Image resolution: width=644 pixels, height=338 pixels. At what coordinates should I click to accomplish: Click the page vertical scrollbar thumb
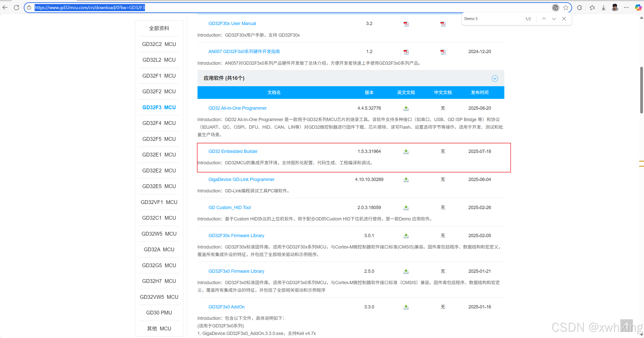click(641, 90)
